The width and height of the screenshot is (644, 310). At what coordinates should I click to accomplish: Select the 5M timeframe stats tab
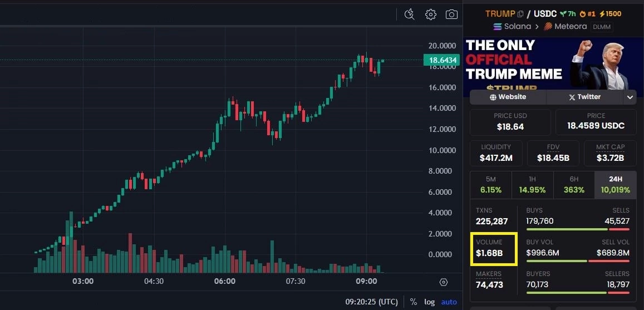tap(490, 185)
